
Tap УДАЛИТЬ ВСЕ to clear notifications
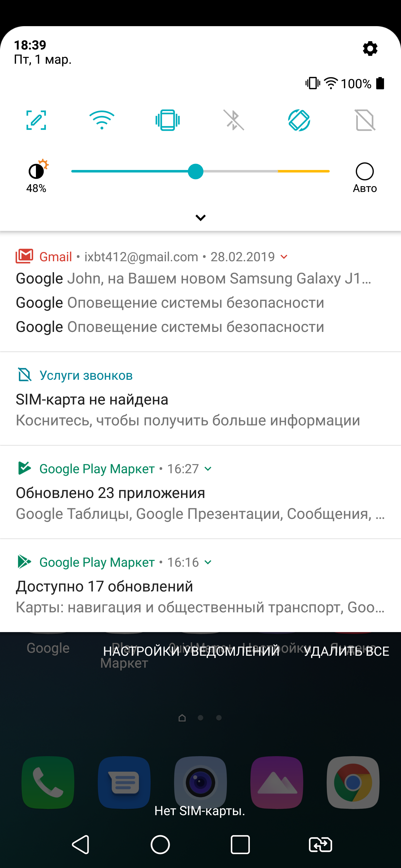click(346, 651)
